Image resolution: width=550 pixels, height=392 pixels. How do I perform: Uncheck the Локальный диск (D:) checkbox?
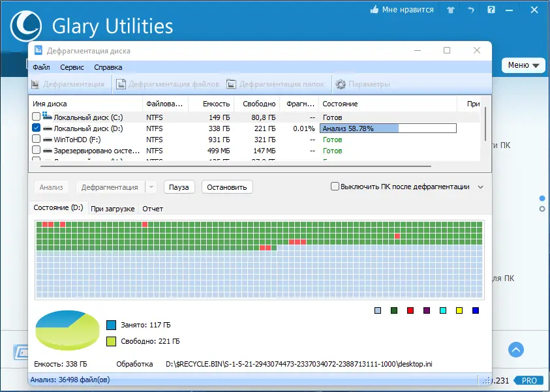tap(36, 127)
